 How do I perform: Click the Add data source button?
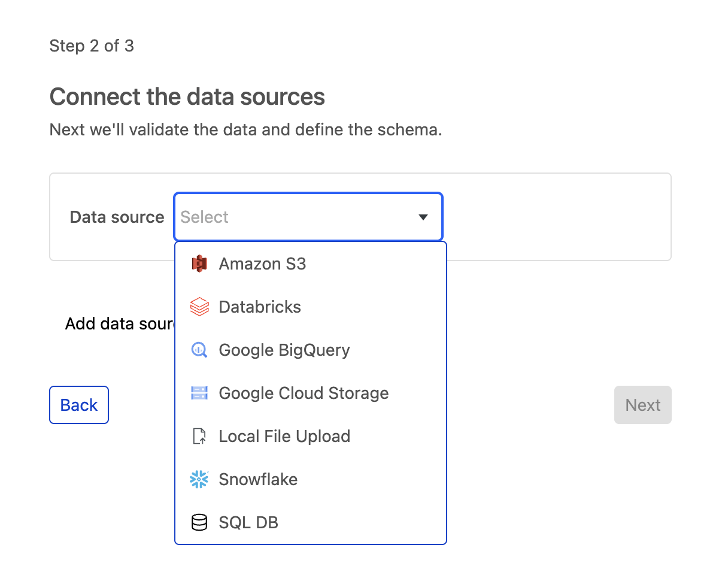pyautogui.click(x=120, y=324)
